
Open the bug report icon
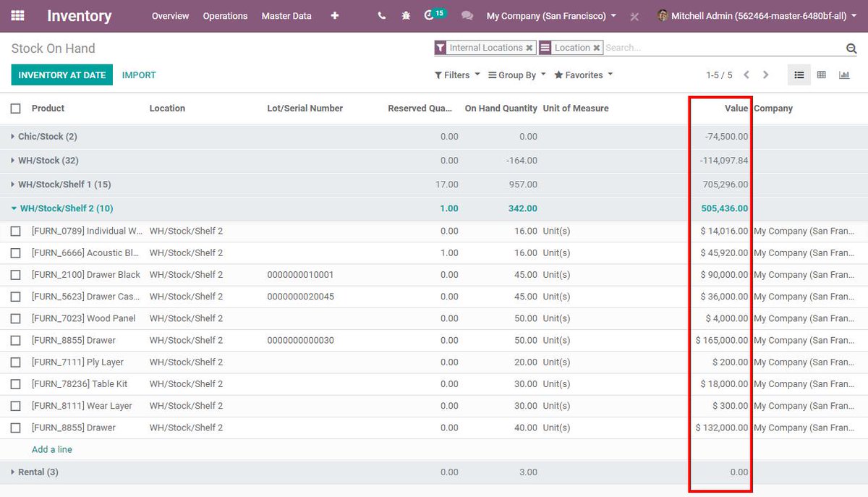click(x=406, y=15)
